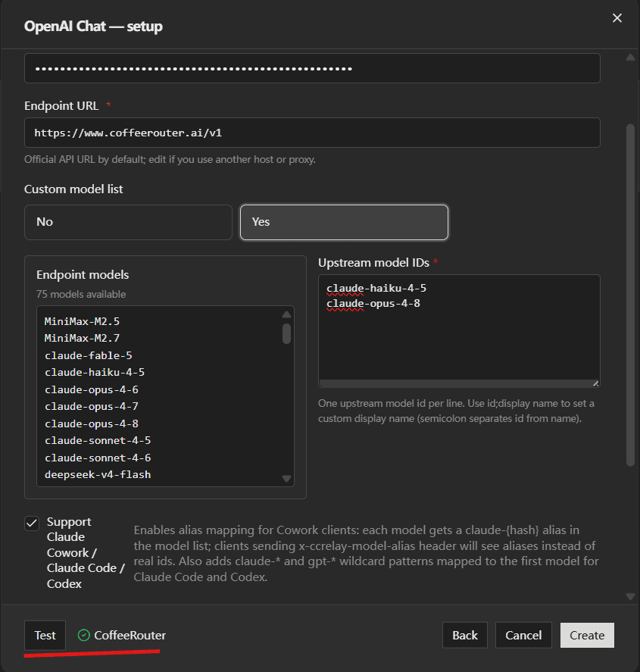This screenshot has height=672, width=640.
Task: Click the green CoffeeRouter check icon
Action: (x=83, y=635)
